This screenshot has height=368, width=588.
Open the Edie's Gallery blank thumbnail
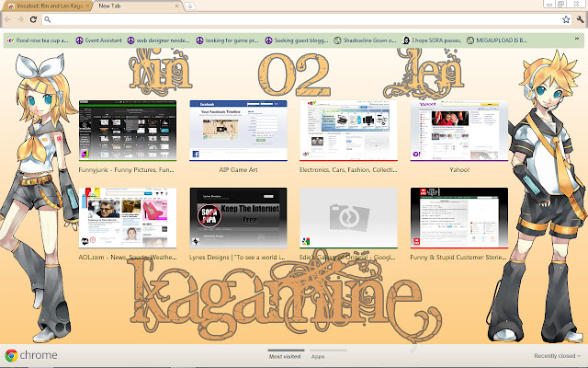tap(349, 218)
